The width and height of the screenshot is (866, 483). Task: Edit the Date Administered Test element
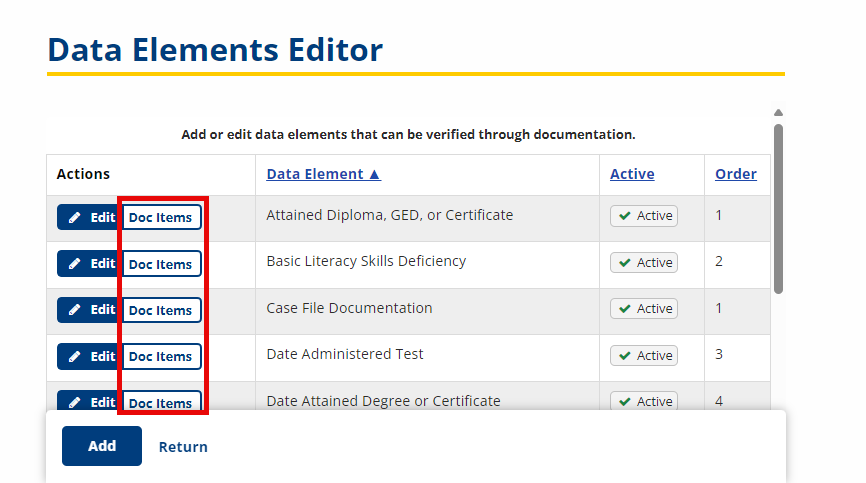point(88,356)
